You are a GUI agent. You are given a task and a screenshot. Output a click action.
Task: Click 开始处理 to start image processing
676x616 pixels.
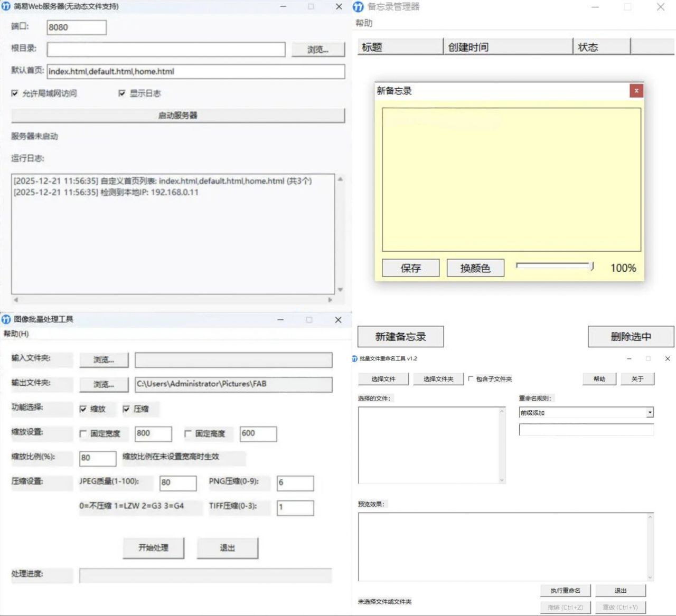point(153,548)
